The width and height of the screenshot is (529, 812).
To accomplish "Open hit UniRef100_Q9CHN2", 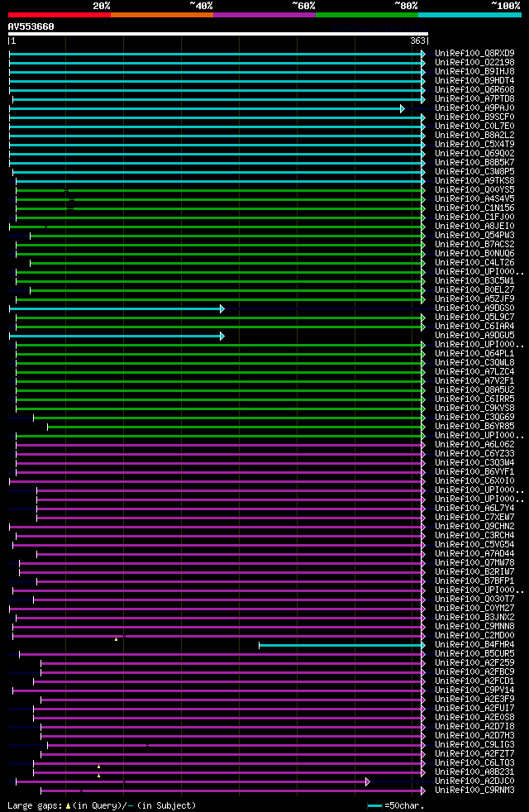I will (474, 528).
